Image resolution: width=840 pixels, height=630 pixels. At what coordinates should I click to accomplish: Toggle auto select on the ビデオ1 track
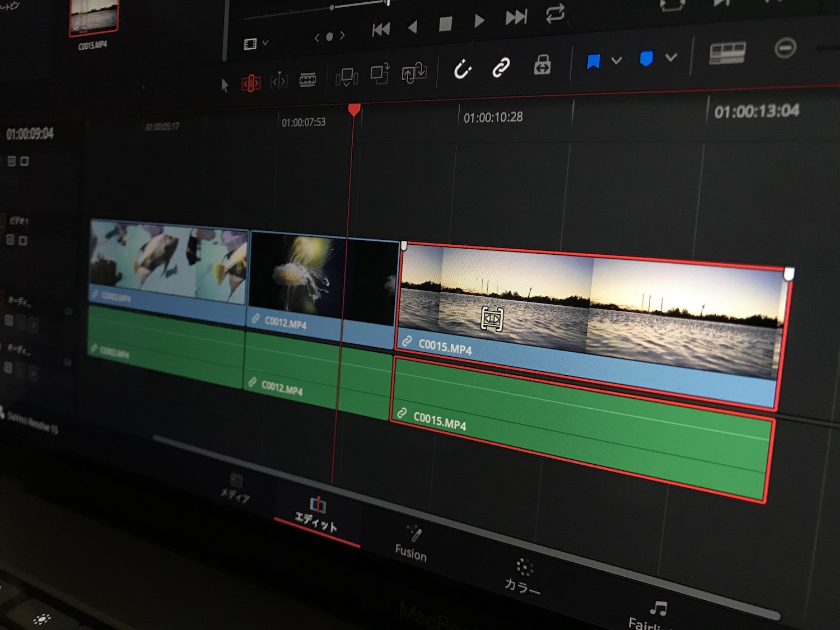11,240
